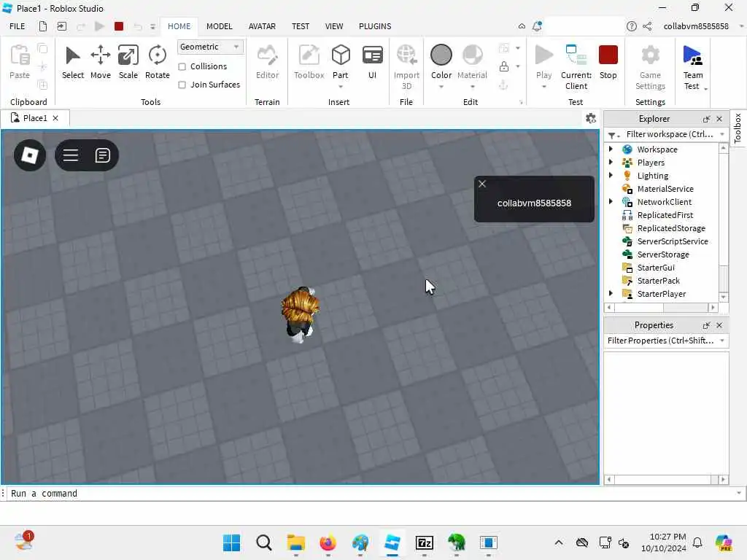Open the Geometric mode dropdown

[x=209, y=47]
